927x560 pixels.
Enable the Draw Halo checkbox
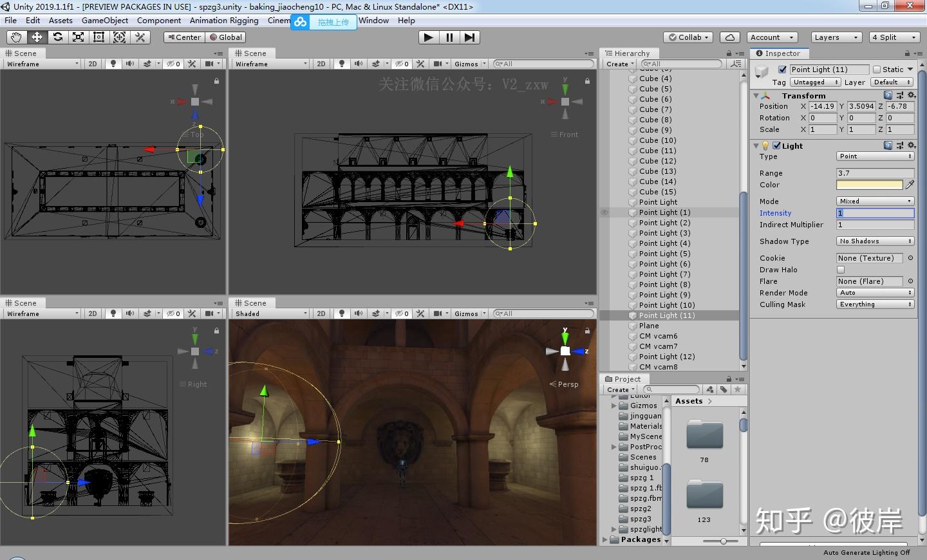841,270
